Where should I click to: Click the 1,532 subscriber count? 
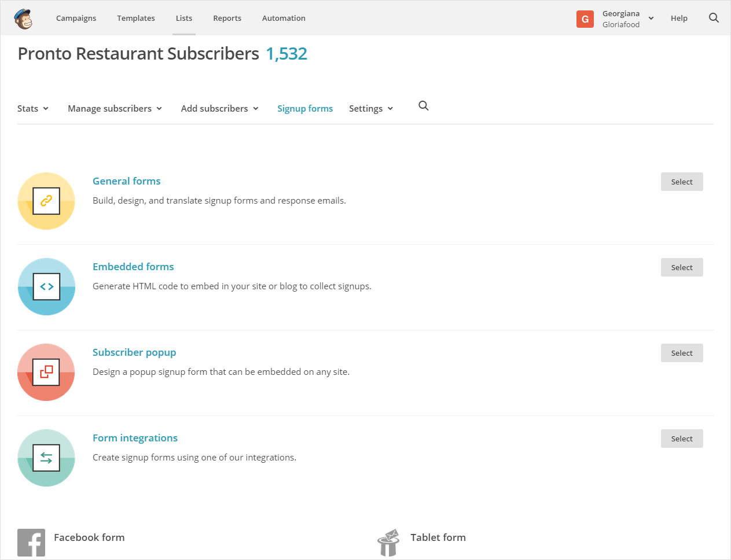tap(286, 54)
